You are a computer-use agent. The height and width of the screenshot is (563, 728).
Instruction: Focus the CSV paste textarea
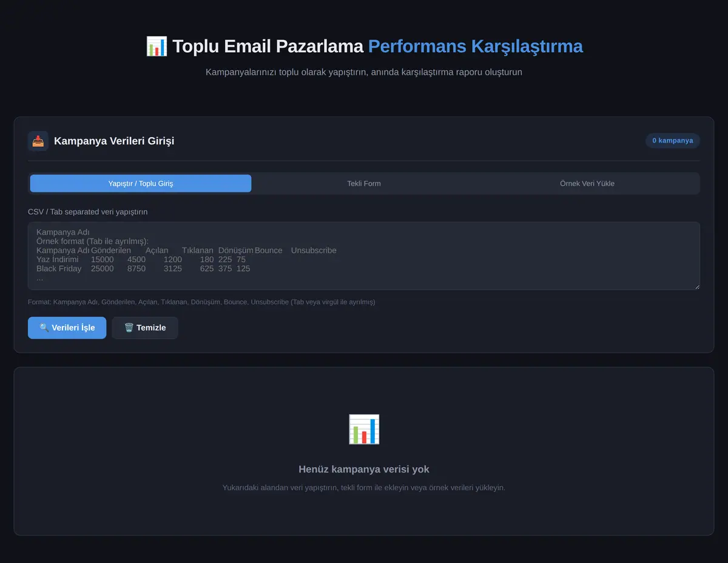pyautogui.click(x=364, y=256)
